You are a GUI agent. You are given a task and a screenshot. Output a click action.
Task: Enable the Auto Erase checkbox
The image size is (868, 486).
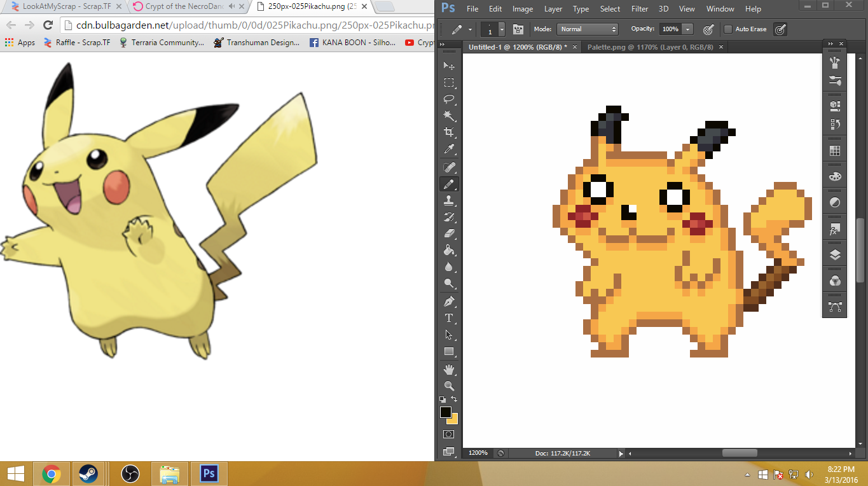pos(728,29)
